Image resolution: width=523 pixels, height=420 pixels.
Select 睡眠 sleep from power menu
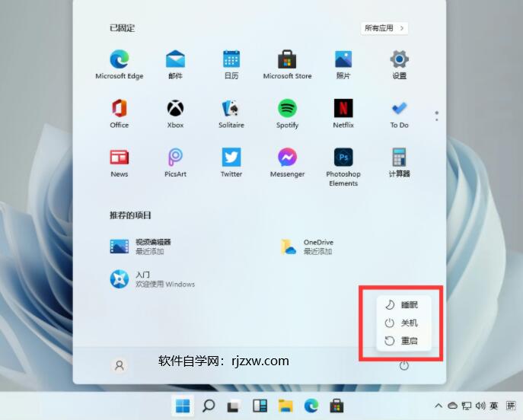pyautogui.click(x=403, y=304)
